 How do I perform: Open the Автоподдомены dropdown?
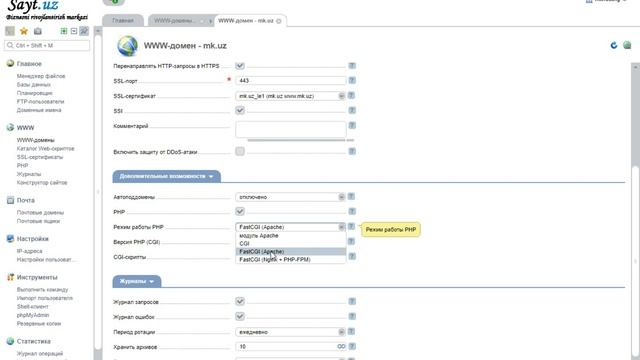pyautogui.click(x=290, y=197)
